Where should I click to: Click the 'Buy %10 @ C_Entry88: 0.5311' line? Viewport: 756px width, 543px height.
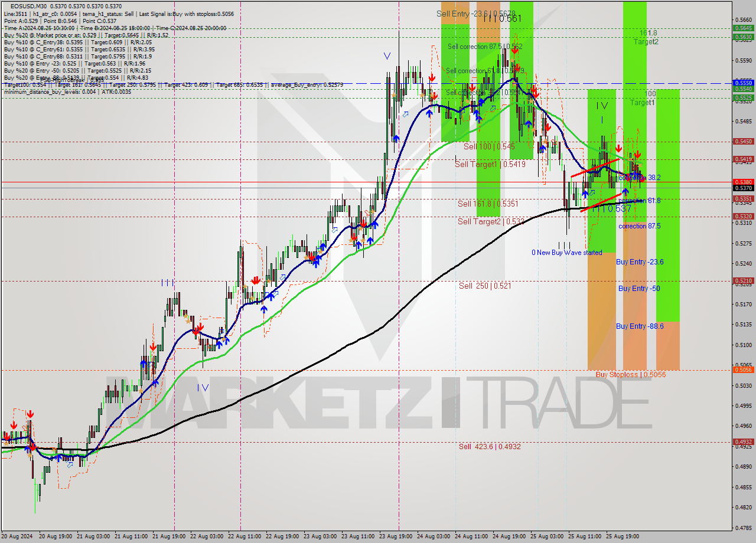pyautogui.click(x=44, y=57)
